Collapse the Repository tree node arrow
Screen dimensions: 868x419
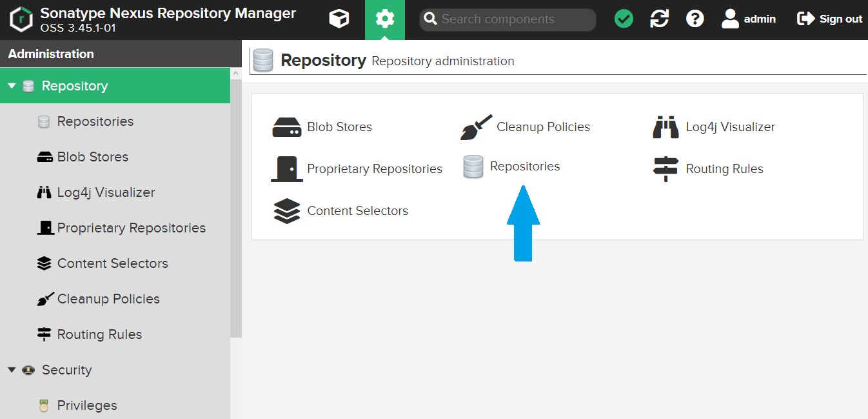[x=12, y=86]
